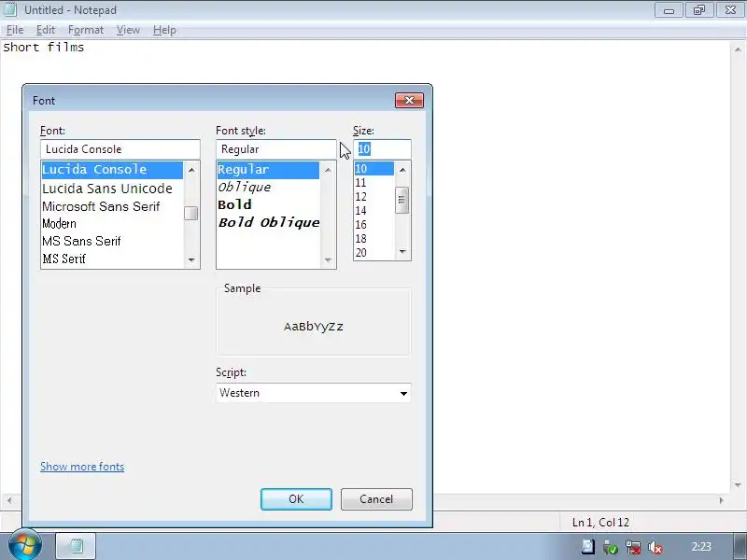Click font style list scroll up arrow

pyautogui.click(x=328, y=170)
